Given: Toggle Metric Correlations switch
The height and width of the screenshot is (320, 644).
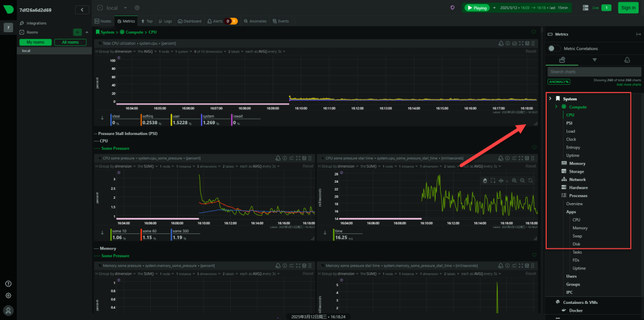Looking at the screenshot, I should click(x=555, y=48).
